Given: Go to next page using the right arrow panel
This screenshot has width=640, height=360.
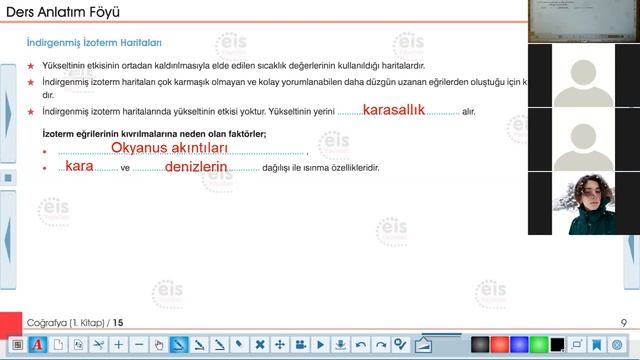Looking at the screenshot, I should click(8, 113).
